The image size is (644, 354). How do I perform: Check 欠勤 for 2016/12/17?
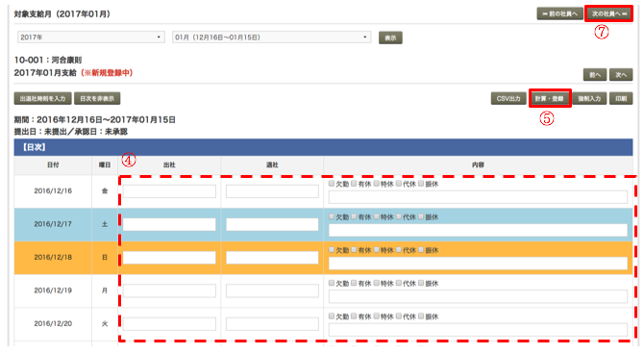coord(332,217)
